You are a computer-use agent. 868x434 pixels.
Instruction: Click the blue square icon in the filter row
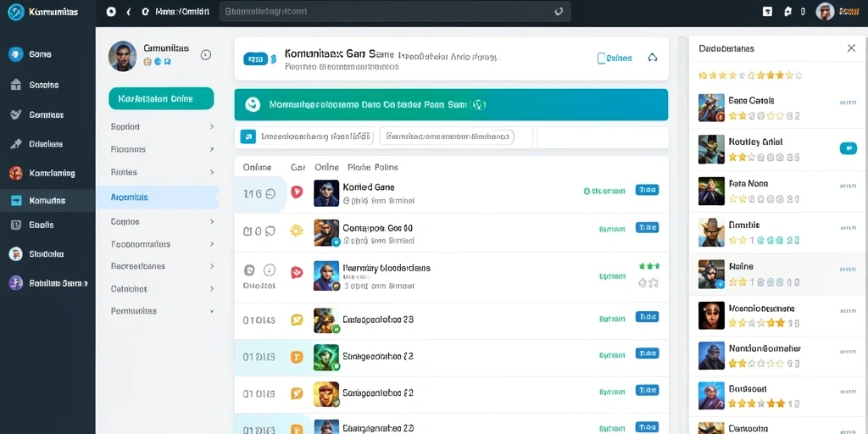248,136
